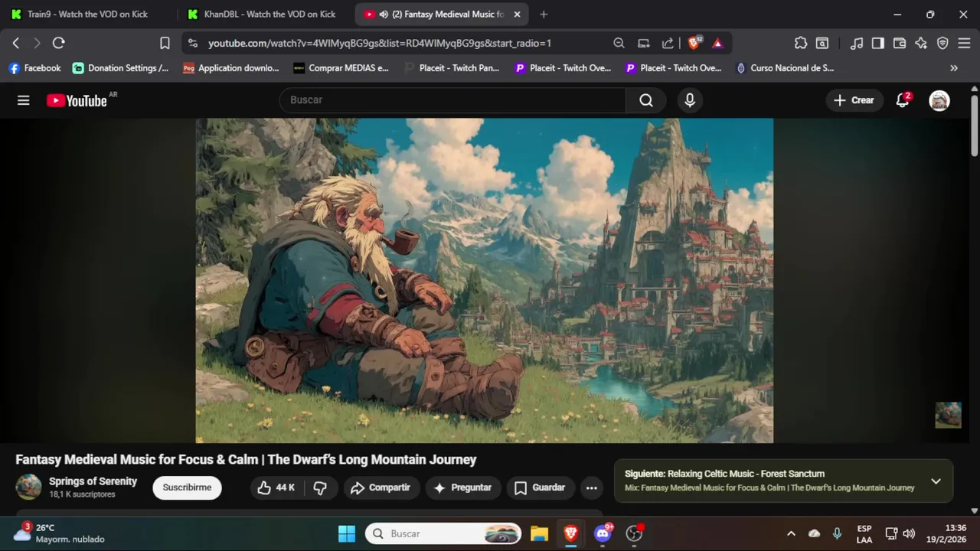Screen dimensions: 980x551
Task: Open the Donation Settings bookmark
Action: [x=121, y=68]
